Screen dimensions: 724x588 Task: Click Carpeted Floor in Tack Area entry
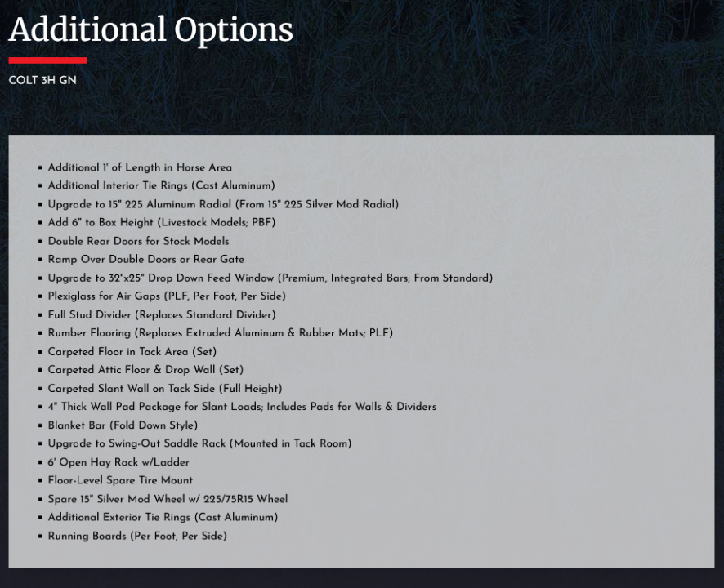132,352
